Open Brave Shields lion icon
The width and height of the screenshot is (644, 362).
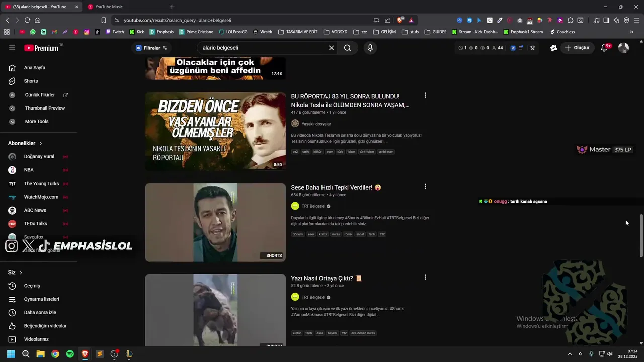coord(400,20)
